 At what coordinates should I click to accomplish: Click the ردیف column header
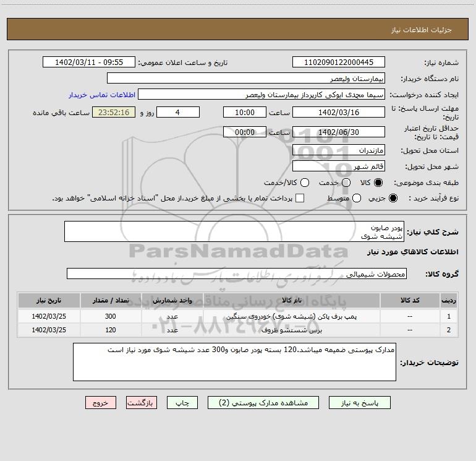coord(449,300)
